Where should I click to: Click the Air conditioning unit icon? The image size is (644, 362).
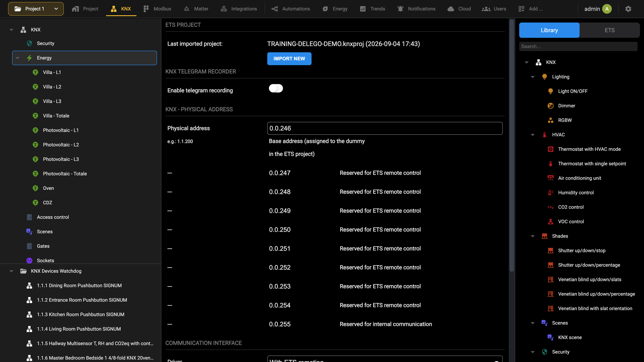pyautogui.click(x=550, y=178)
